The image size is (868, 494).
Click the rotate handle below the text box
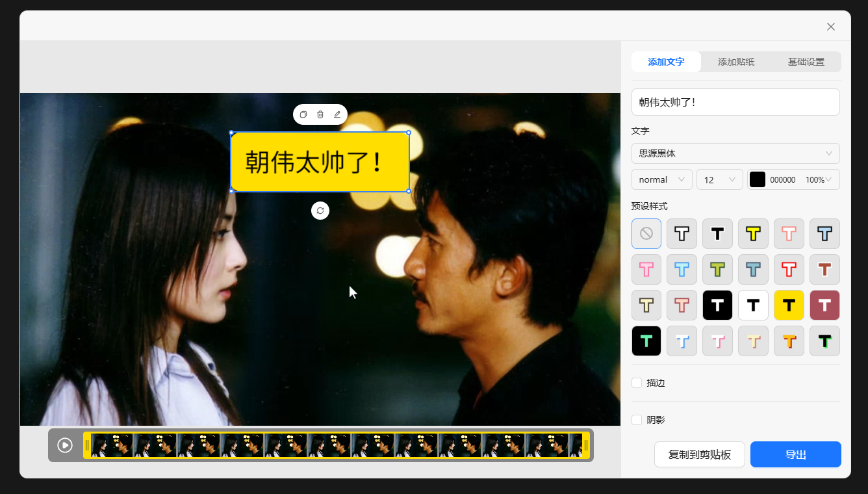point(320,211)
